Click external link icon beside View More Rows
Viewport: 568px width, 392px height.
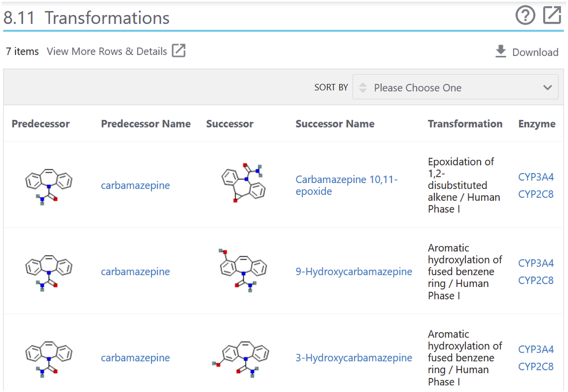coord(178,51)
